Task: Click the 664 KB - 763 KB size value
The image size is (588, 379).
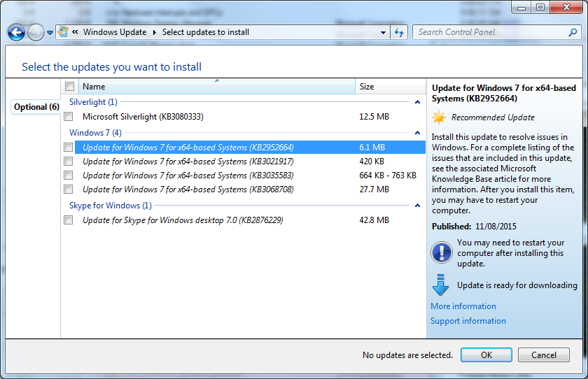Action: [x=388, y=176]
